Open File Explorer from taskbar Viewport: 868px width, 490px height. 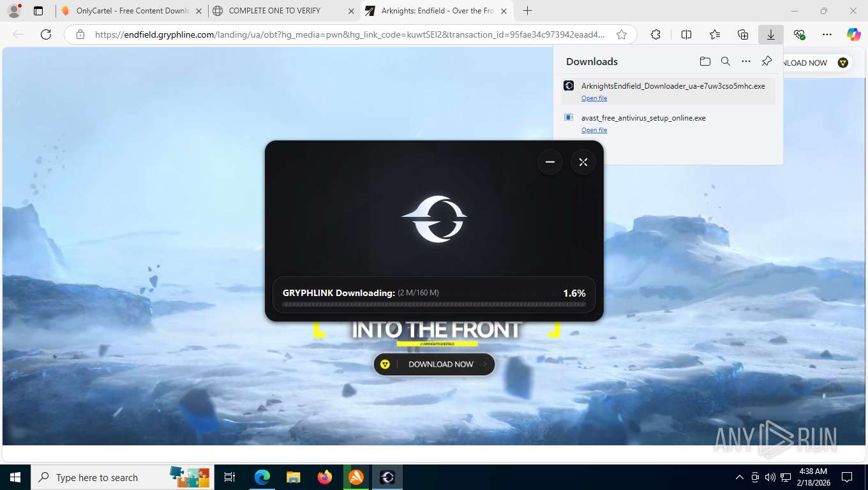click(293, 477)
